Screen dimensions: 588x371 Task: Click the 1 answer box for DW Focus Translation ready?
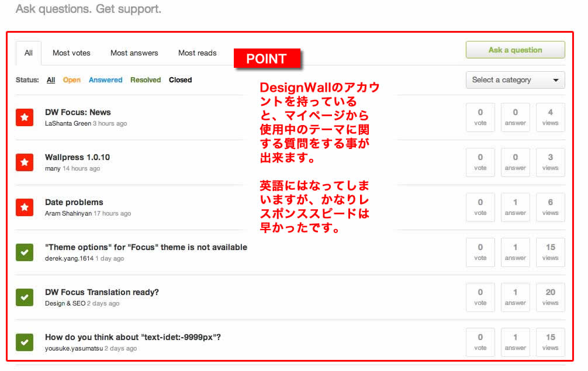(516, 297)
